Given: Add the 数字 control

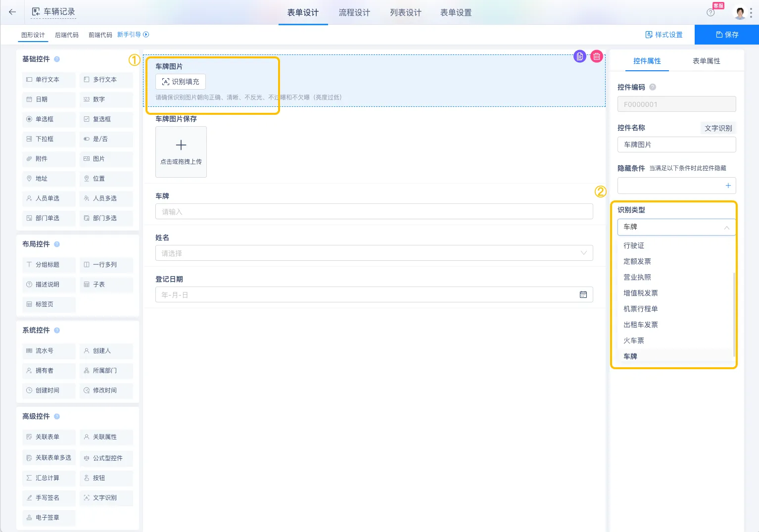Looking at the screenshot, I should [x=106, y=99].
